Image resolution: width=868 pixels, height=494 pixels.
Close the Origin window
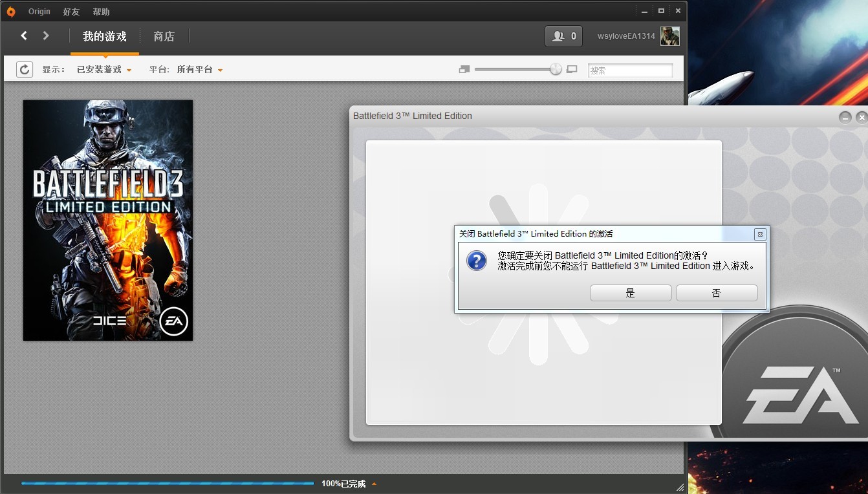[x=678, y=11]
